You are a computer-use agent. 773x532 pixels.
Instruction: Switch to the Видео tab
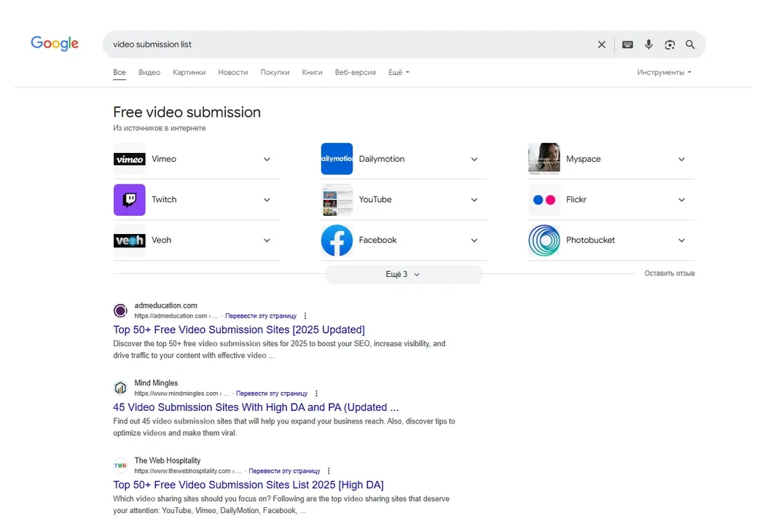[x=149, y=72]
